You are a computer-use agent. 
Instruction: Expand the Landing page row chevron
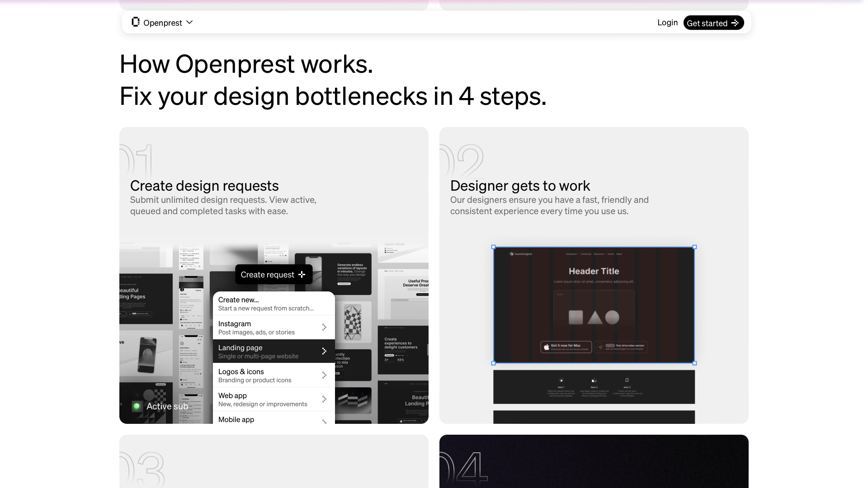pyautogui.click(x=324, y=351)
